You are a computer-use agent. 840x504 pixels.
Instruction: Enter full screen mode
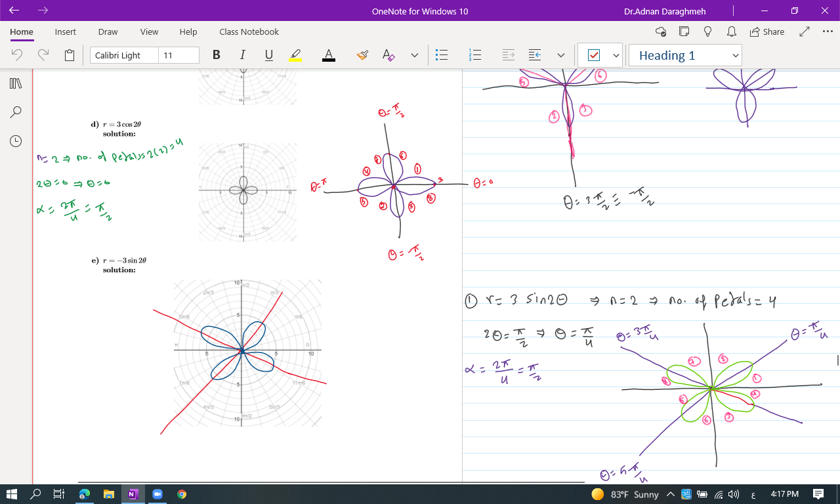click(805, 31)
